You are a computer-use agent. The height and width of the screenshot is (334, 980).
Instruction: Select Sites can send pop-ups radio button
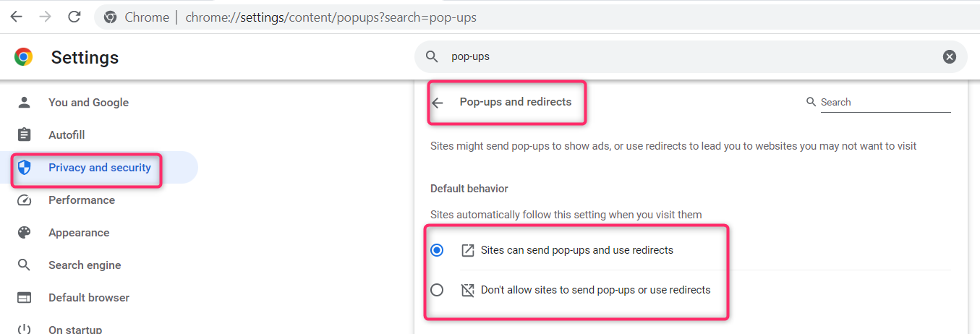point(437,250)
